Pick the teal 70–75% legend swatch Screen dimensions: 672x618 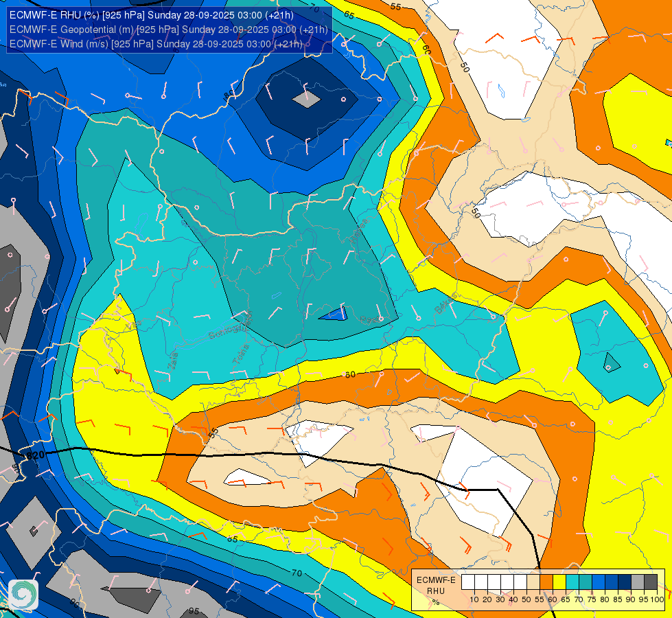(586, 582)
